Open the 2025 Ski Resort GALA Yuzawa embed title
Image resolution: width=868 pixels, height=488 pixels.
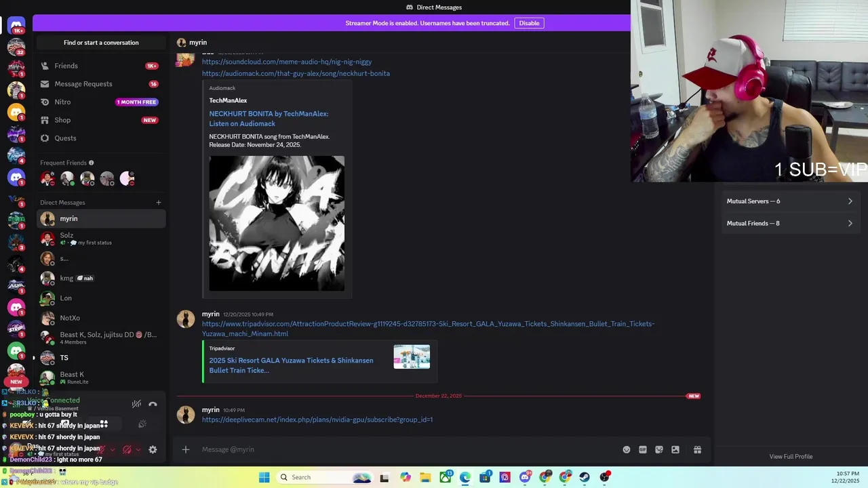click(291, 365)
